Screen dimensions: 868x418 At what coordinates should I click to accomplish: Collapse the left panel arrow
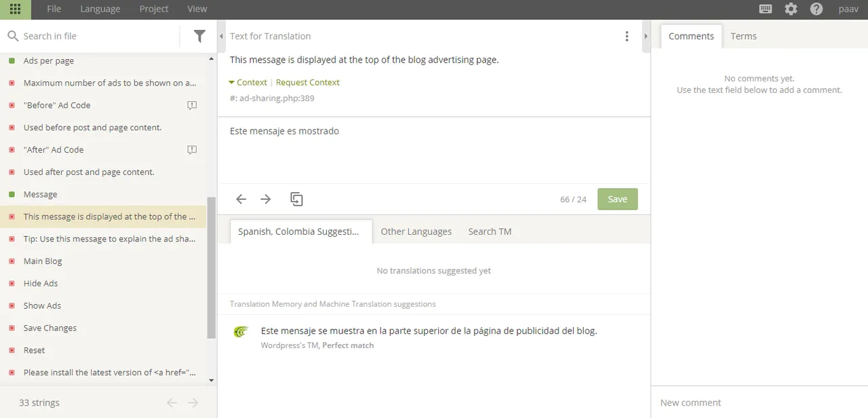tap(221, 36)
